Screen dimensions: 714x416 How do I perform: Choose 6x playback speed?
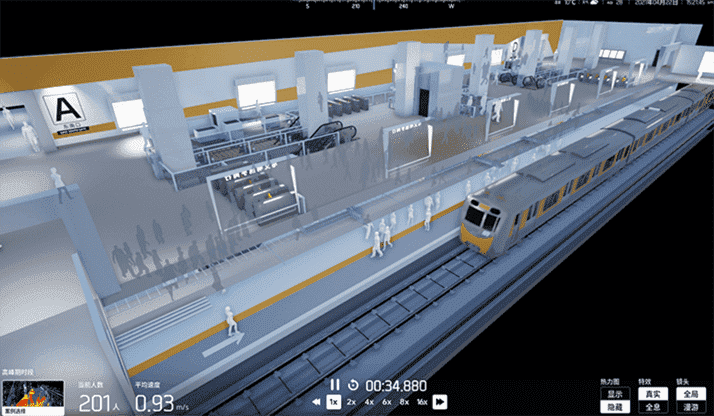point(386,402)
